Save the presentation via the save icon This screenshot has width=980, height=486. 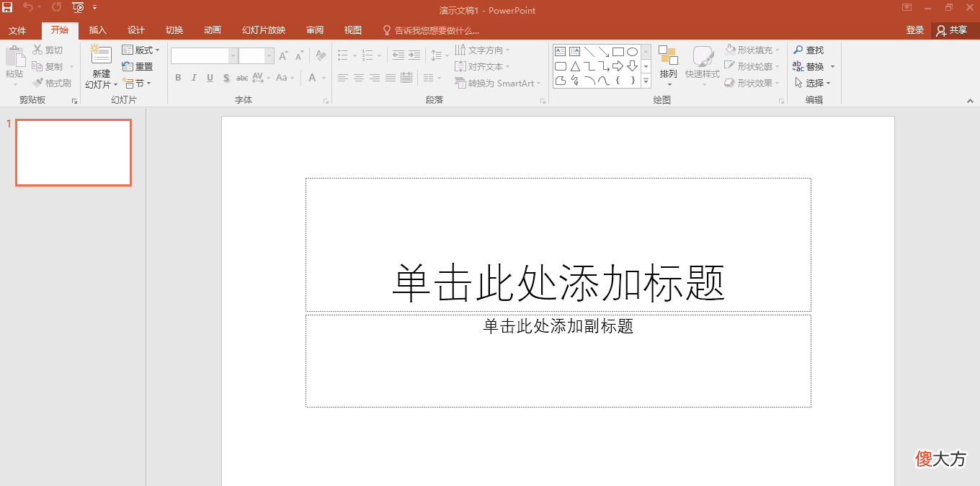(x=7, y=7)
